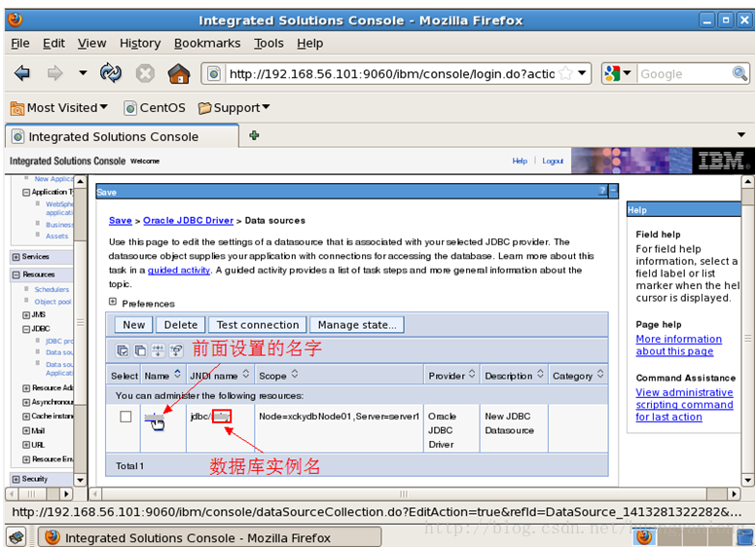The height and width of the screenshot is (547, 756).
Task: Collapse the JDBC tree node
Action: pyautogui.click(x=26, y=329)
